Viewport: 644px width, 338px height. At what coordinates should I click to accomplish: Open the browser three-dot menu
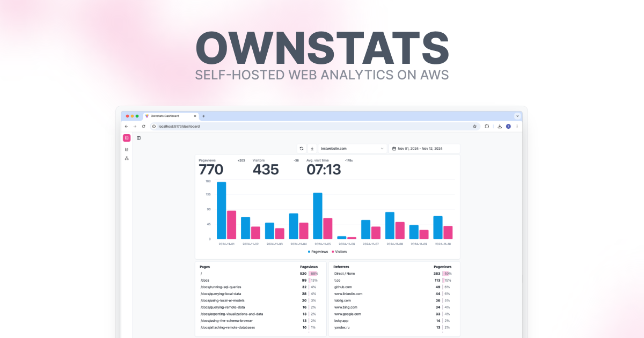point(517,126)
